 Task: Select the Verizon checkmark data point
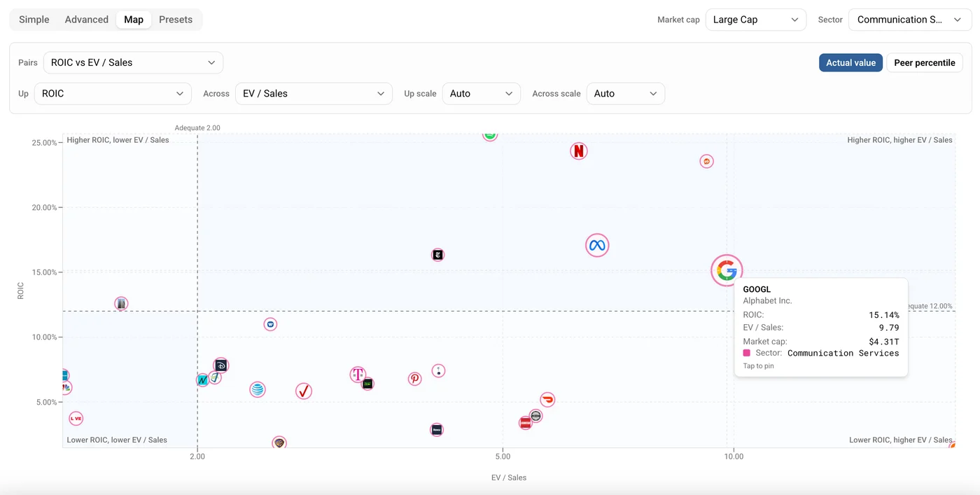[303, 391]
